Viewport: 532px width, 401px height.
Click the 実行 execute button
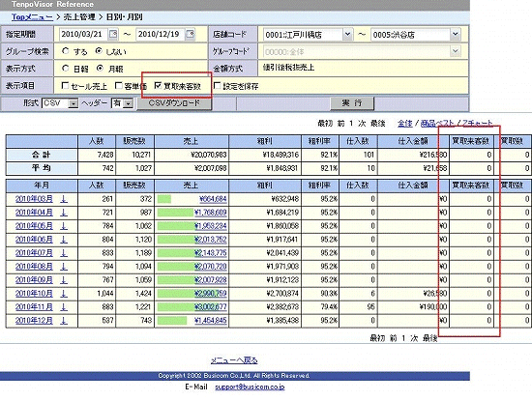pyautogui.click(x=352, y=103)
